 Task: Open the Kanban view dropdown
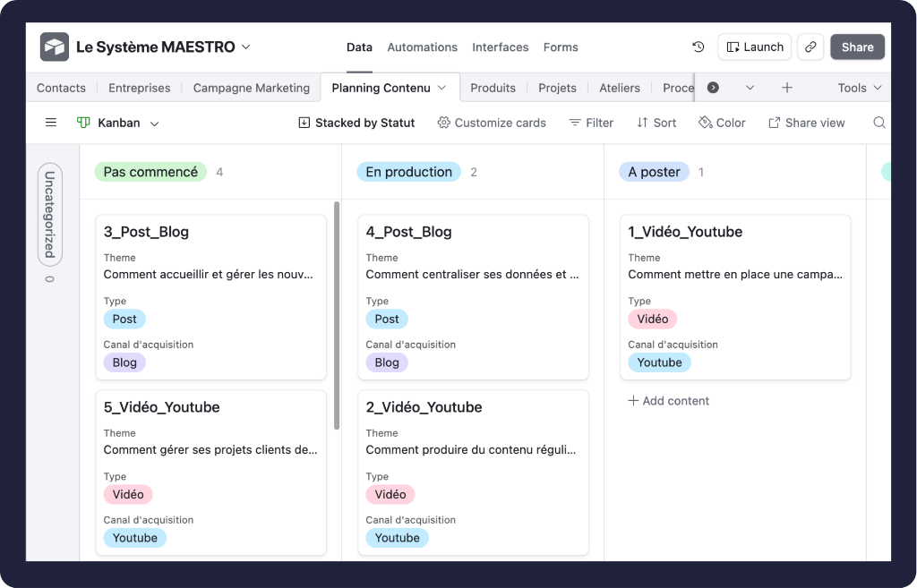tap(117, 123)
